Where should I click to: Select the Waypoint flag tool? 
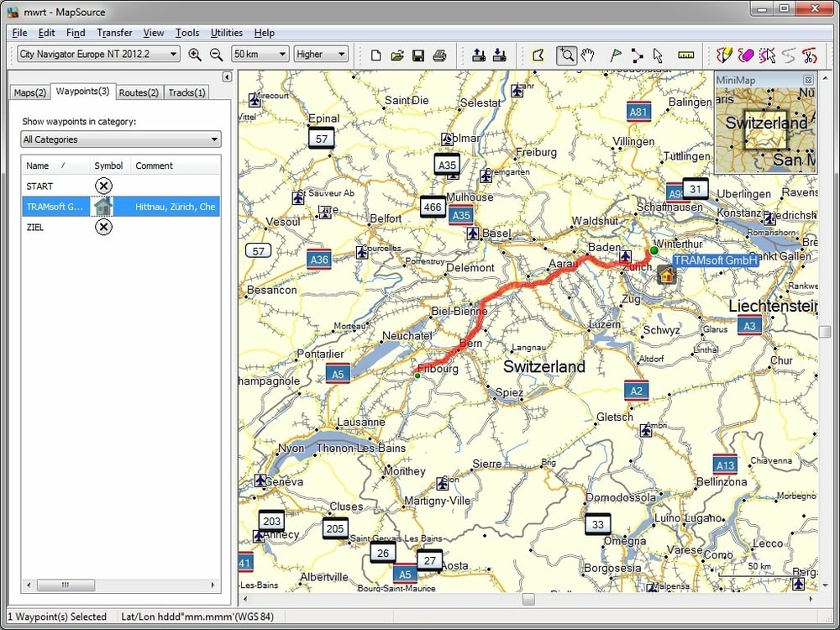tap(616, 55)
